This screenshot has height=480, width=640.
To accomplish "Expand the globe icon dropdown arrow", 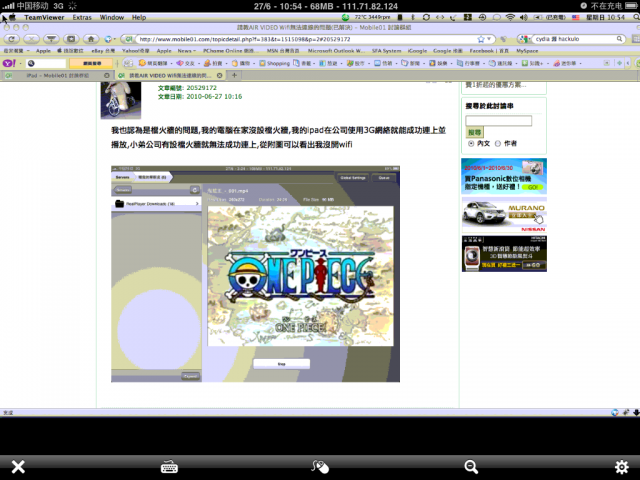I will point(115,39).
